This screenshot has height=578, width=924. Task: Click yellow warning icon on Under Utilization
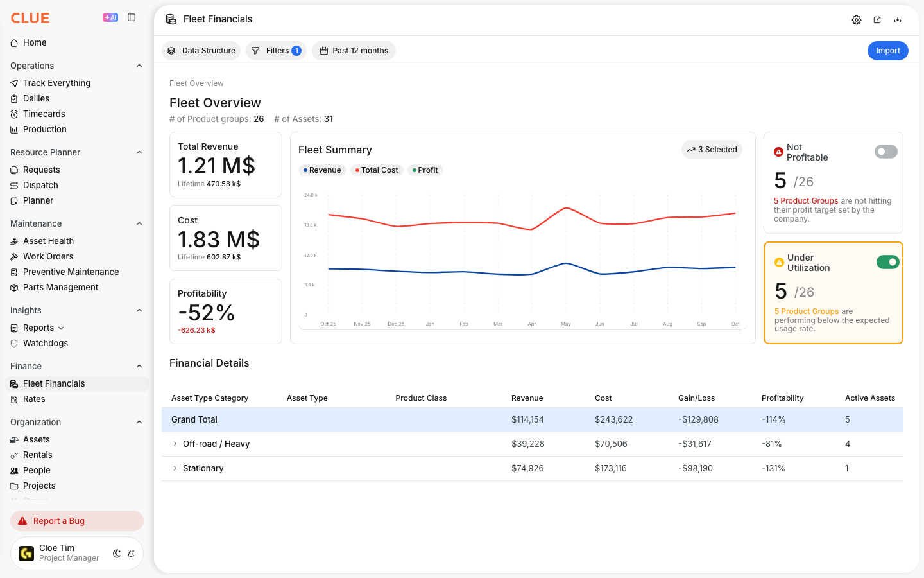pyautogui.click(x=779, y=263)
